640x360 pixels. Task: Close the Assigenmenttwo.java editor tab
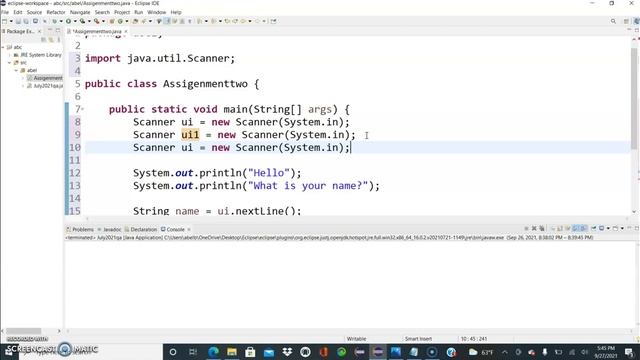tap(126, 31)
